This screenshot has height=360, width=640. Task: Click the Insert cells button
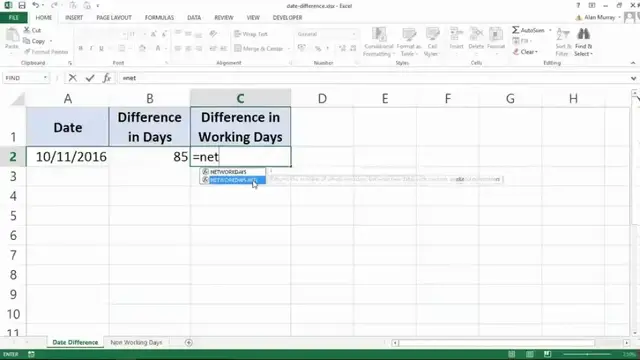456,38
